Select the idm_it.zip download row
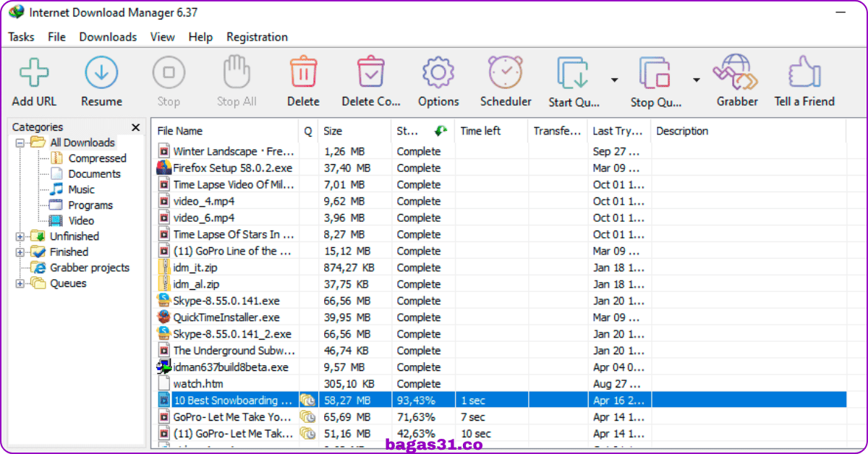Screen dimensions: 868x454 [x=499, y=267]
